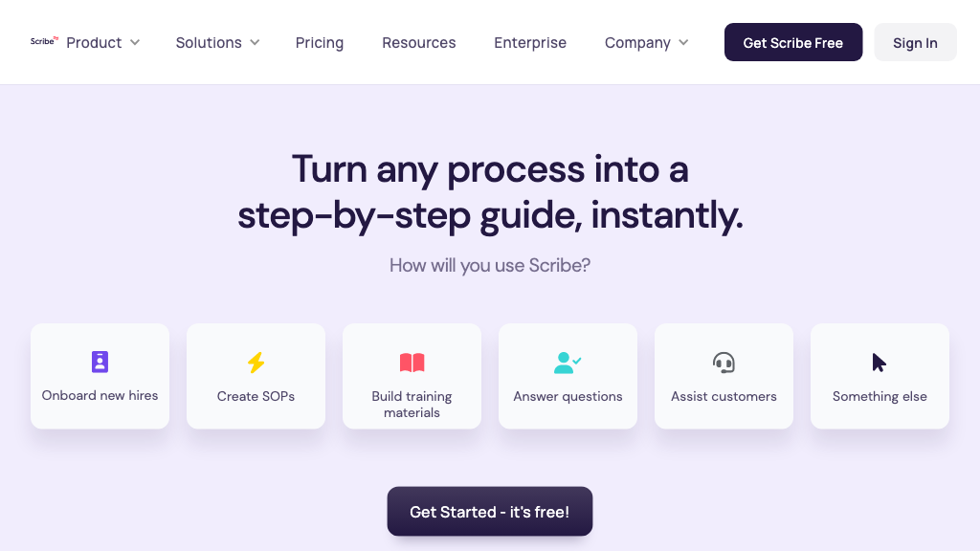
Task: Open the Pricing page
Action: coord(320,42)
